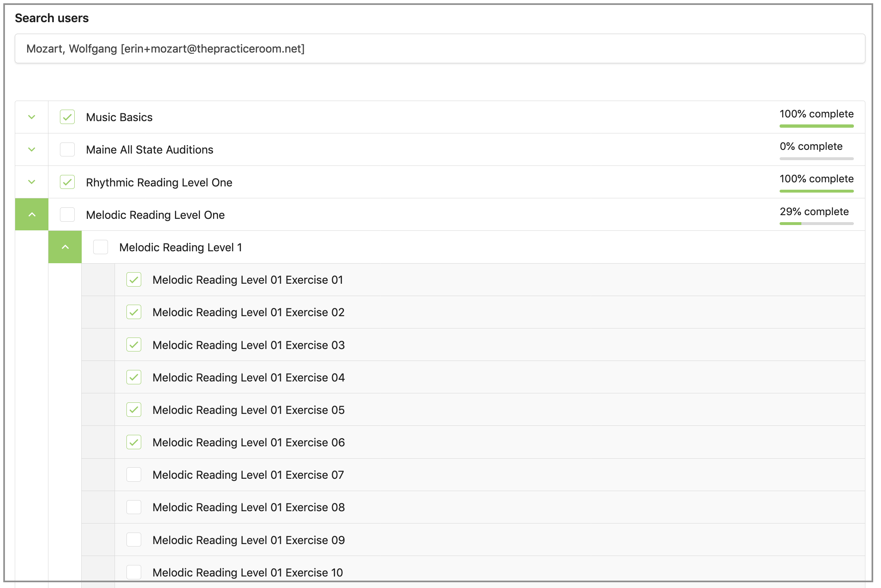
Task: Click the 29% complete progress bar
Action: tap(816, 223)
